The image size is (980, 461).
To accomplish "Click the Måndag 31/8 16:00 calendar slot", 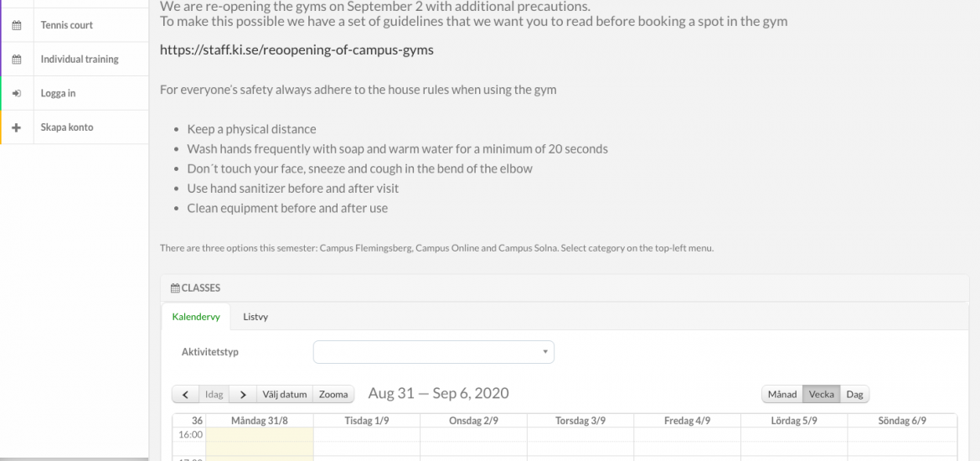I will [x=260, y=435].
